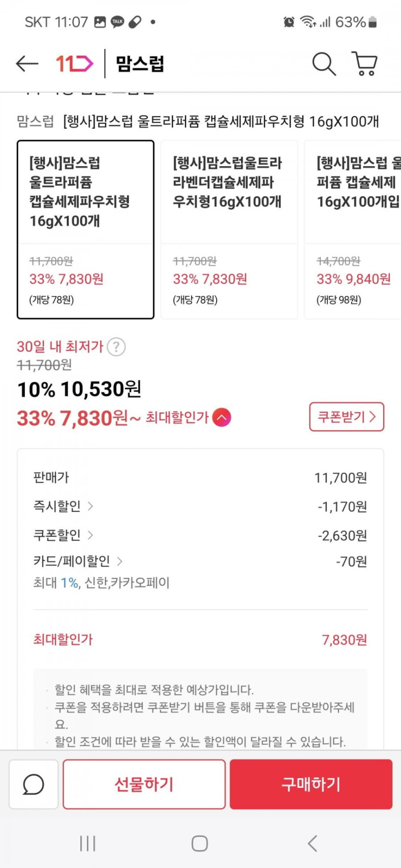Expand 카드/페이할인 details chevron

pos(120,561)
